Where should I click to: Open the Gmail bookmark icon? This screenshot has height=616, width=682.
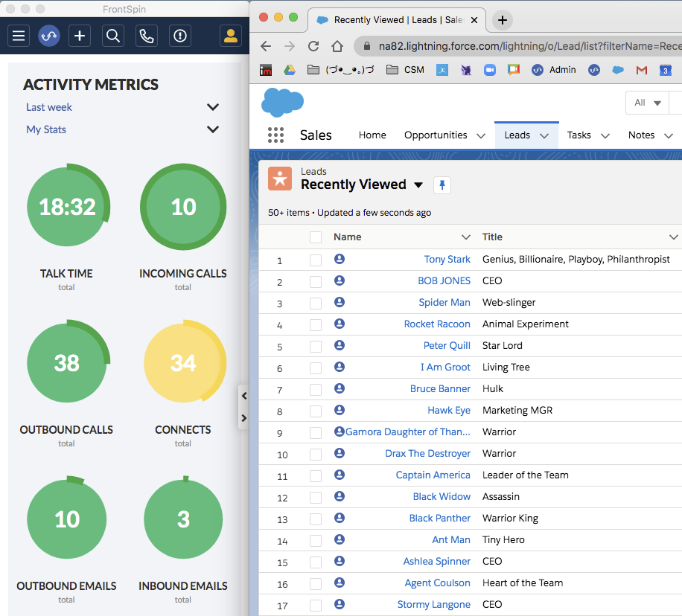tap(642, 70)
